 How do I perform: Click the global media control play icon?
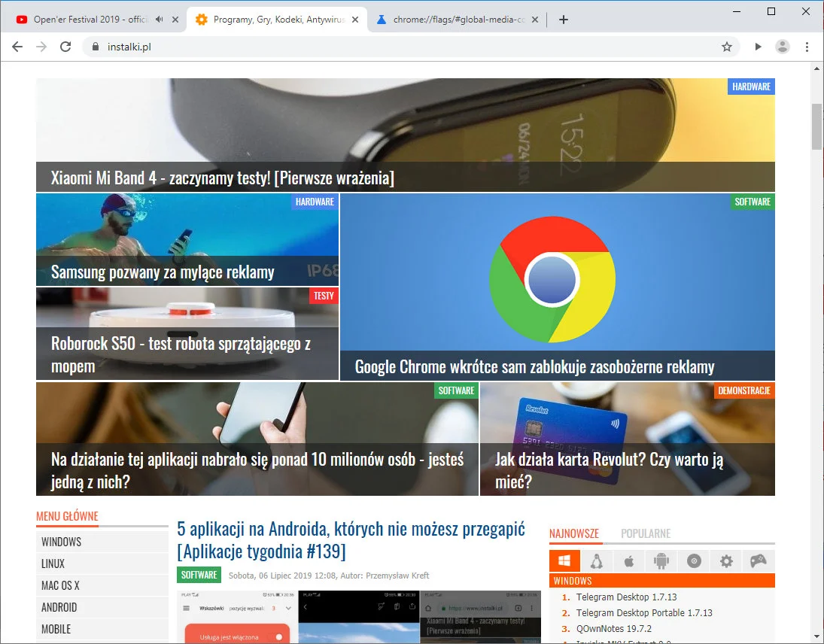(x=758, y=47)
